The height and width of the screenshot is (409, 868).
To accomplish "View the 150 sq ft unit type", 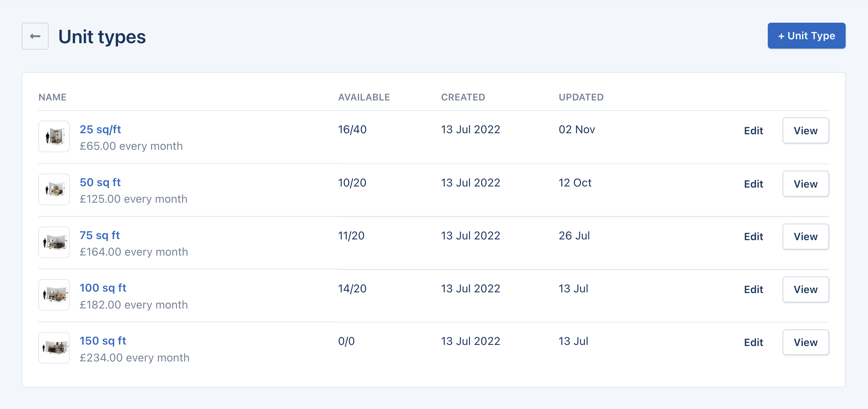I will tap(805, 342).
